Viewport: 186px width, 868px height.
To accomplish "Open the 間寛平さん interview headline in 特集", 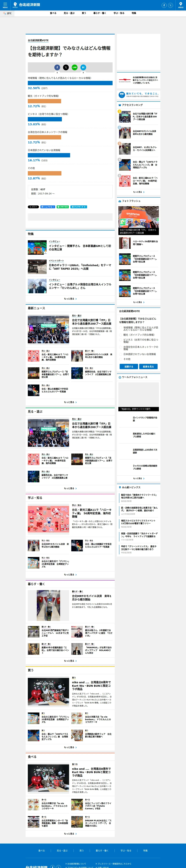I will [x=80, y=248].
